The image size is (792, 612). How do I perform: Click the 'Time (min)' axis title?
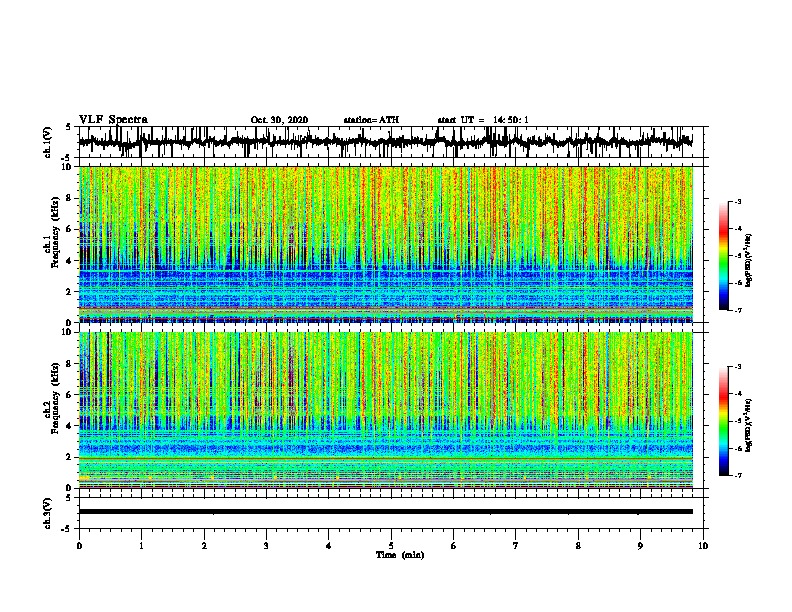(400, 555)
